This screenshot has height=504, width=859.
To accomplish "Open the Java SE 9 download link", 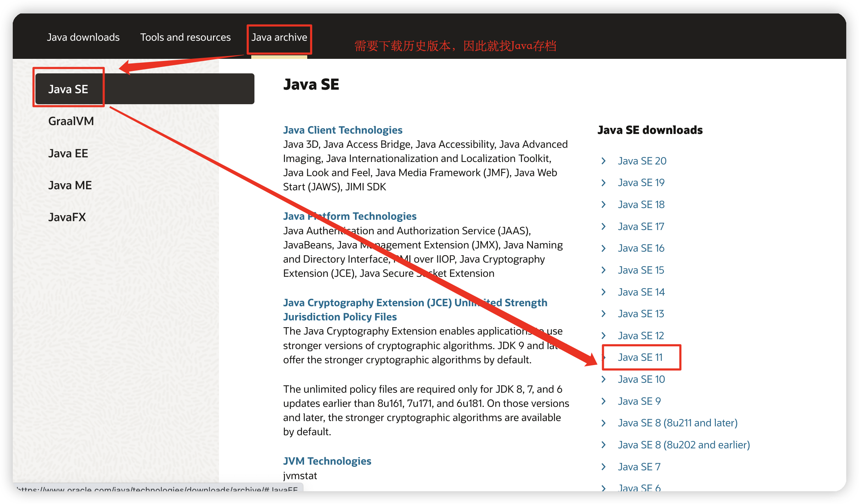I will click(x=639, y=401).
